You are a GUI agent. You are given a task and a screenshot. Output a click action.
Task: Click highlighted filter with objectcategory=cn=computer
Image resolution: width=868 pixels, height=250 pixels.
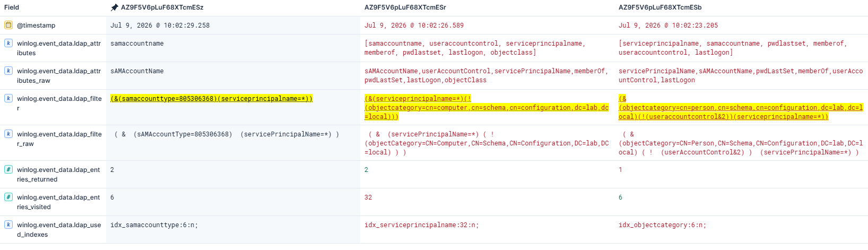coord(487,108)
